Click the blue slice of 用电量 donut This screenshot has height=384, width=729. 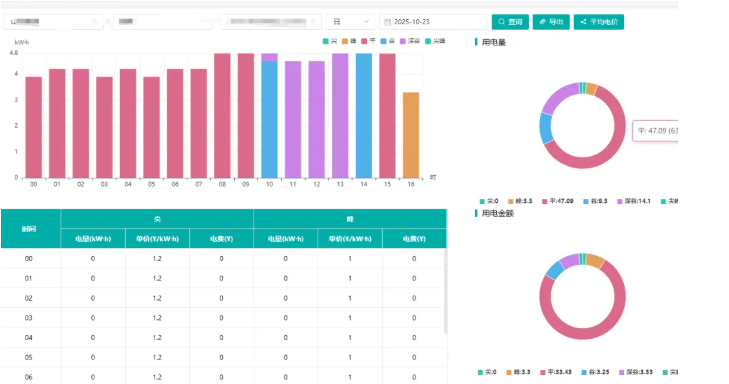546,128
